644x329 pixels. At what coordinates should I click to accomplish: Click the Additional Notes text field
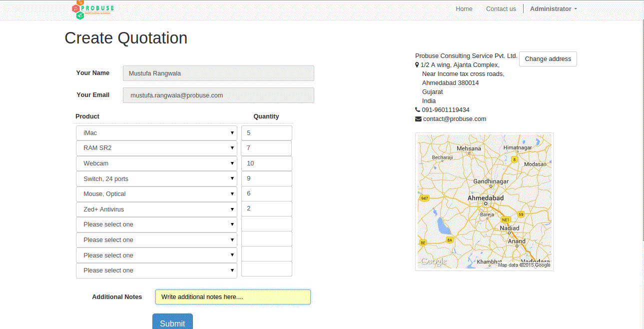click(233, 297)
